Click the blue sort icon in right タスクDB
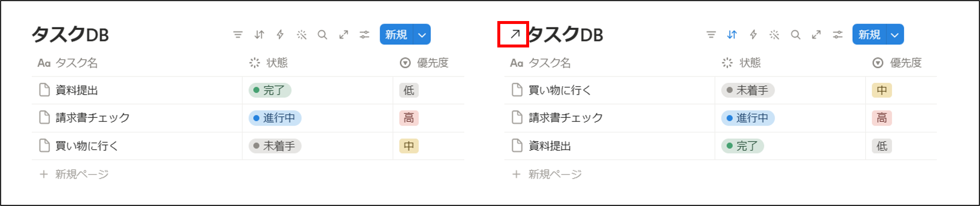Image resolution: width=980 pixels, height=206 pixels. [x=732, y=35]
